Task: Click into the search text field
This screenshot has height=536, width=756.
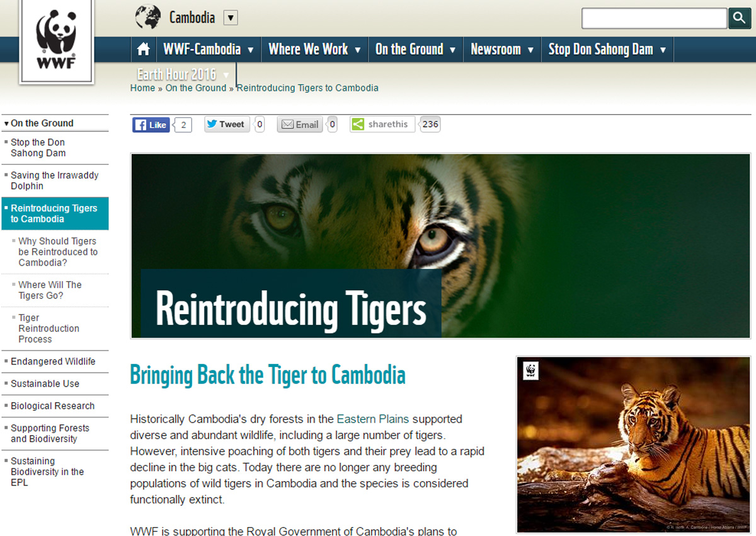Action: point(654,18)
